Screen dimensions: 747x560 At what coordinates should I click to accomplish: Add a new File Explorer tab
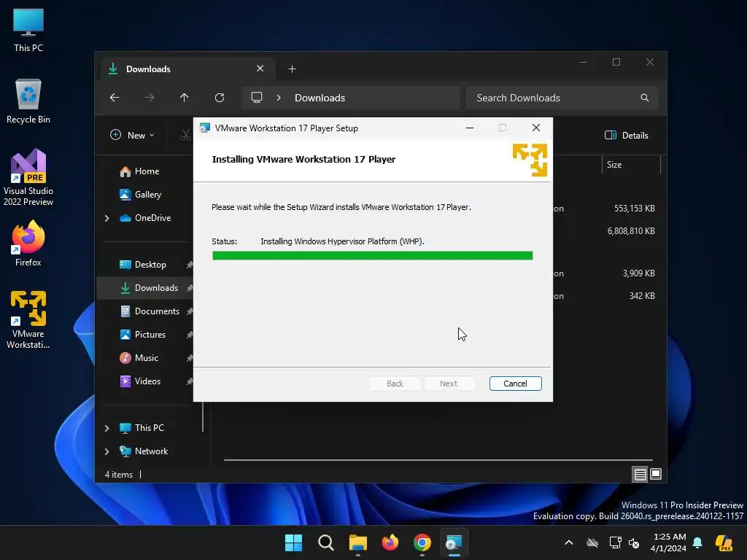[x=292, y=69]
